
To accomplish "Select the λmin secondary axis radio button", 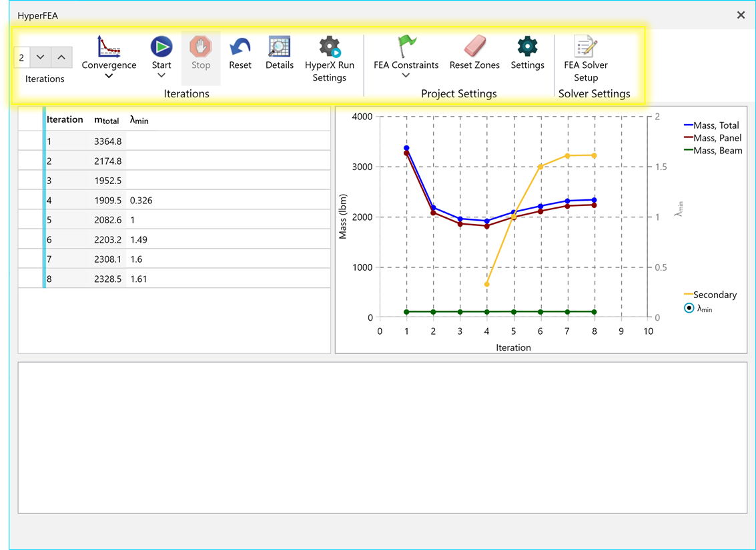I will (x=689, y=308).
